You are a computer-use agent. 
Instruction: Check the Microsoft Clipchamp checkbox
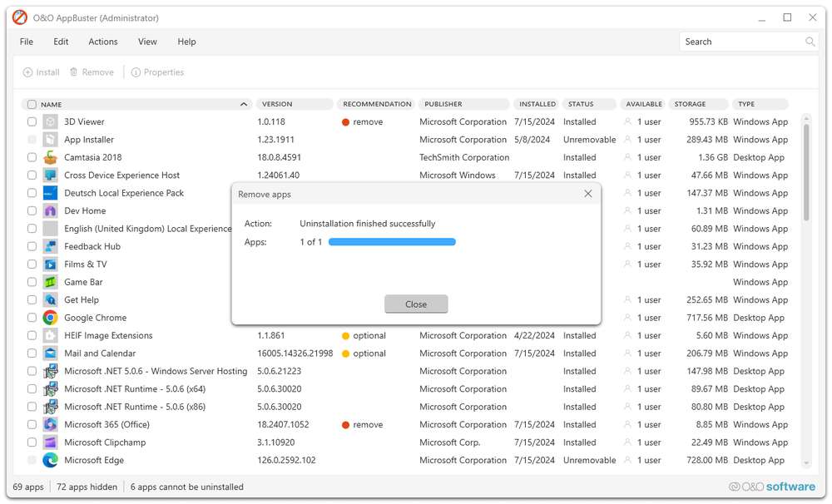pyautogui.click(x=32, y=442)
